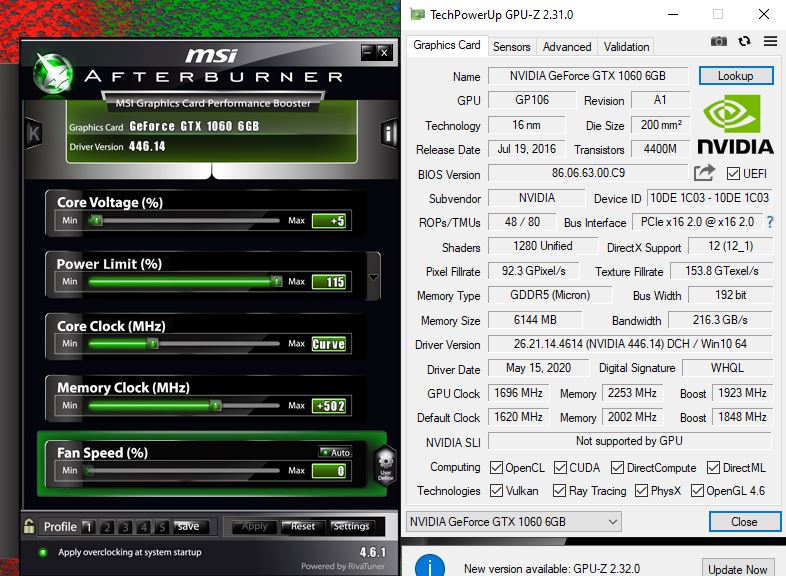The image size is (786, 576).
Task: Select Afterburner profile slot 5
Action: click(161, 526)
